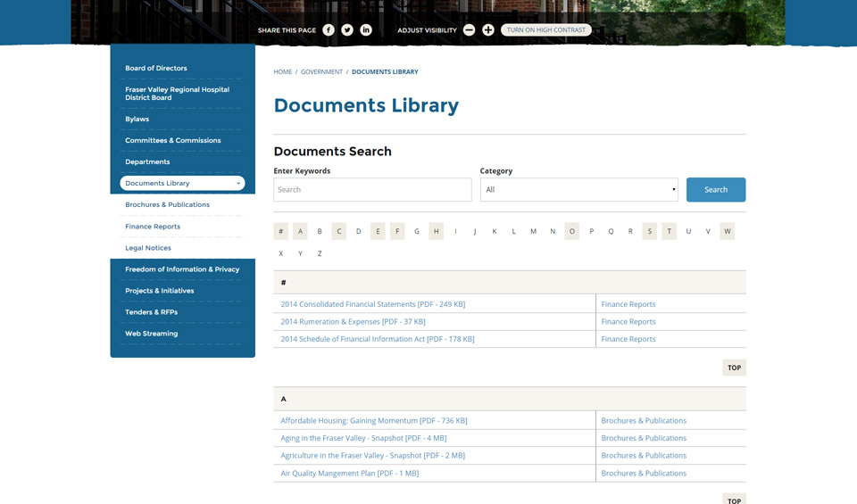Share this page on Facebook

(x=329, y=30)
